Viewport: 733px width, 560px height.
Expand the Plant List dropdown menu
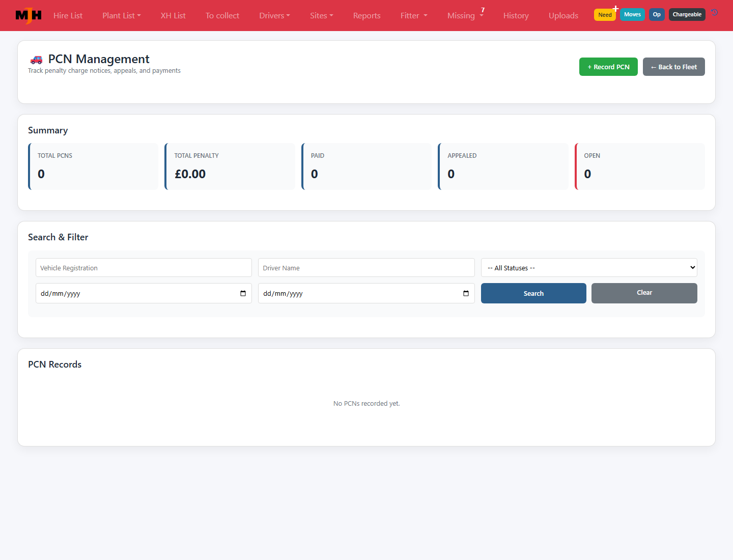[x=122, y=16]
